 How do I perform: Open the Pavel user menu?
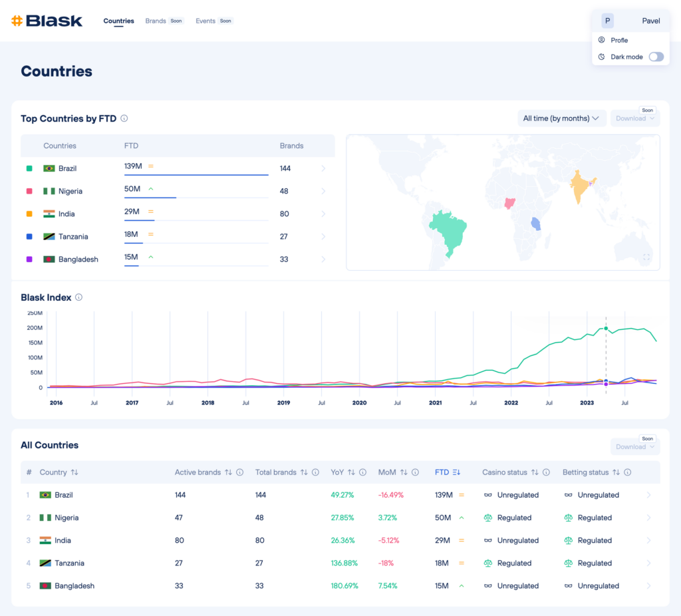[630, 21]
